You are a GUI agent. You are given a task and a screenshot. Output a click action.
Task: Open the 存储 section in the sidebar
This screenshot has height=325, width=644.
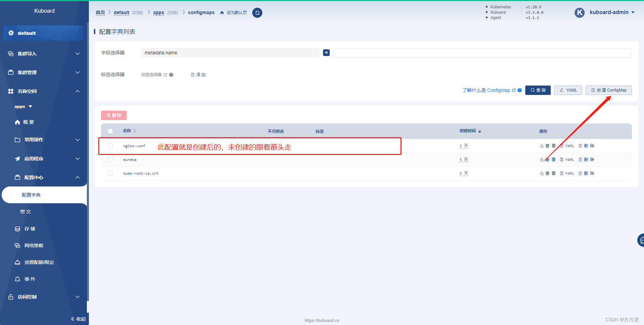(x=30, y=228)
